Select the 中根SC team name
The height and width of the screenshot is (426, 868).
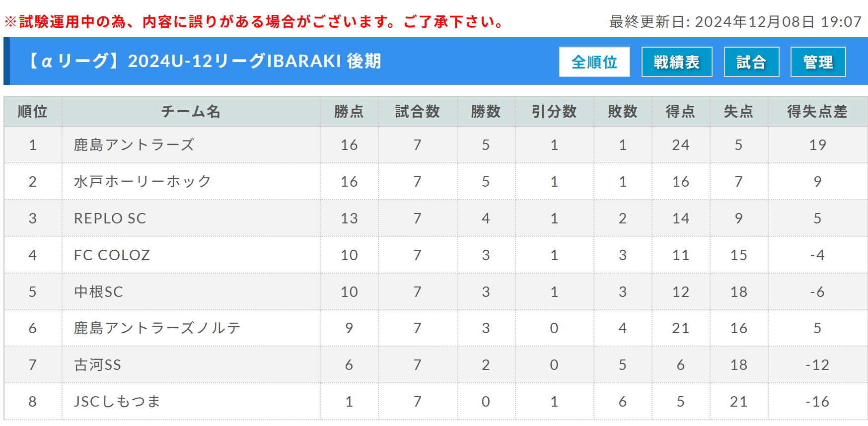tap(98, 292)
